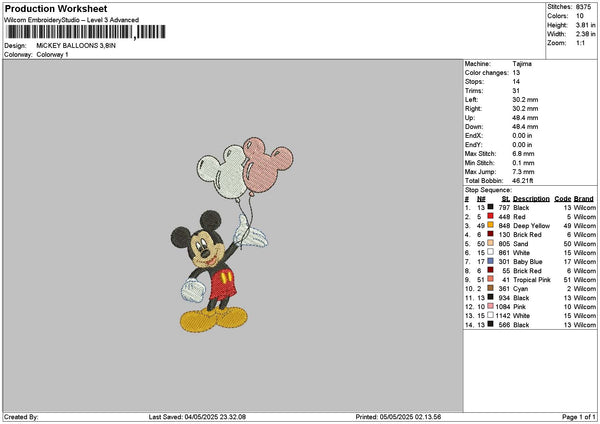Click the first Black swatch in stop 1
The width and height of the screenshot is (600, 424).
pos(490,207)
